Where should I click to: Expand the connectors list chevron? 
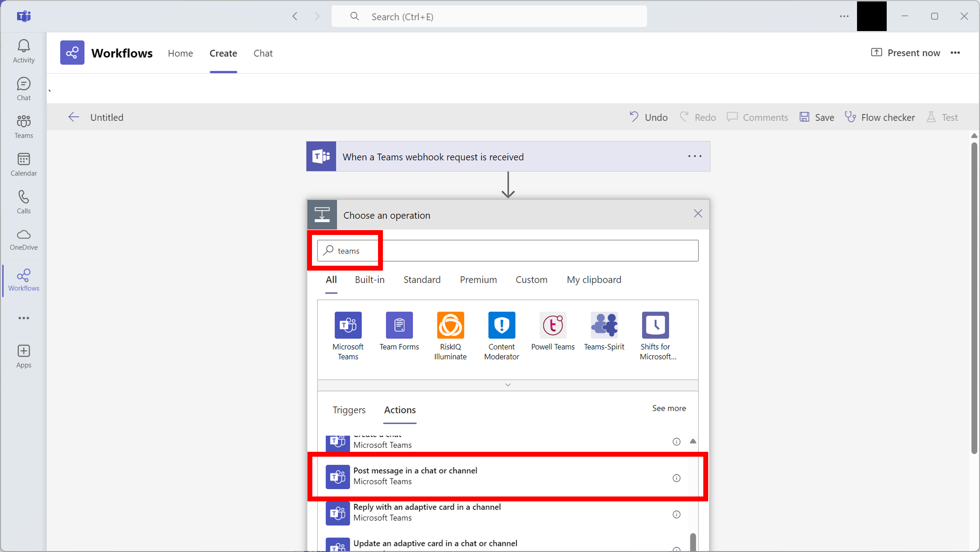click(x=508, y=385)
